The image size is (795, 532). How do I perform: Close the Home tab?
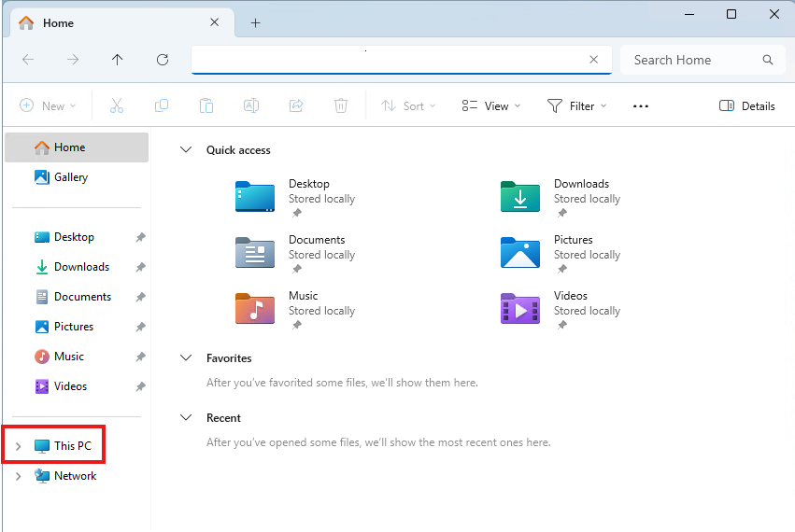[215, 22]
